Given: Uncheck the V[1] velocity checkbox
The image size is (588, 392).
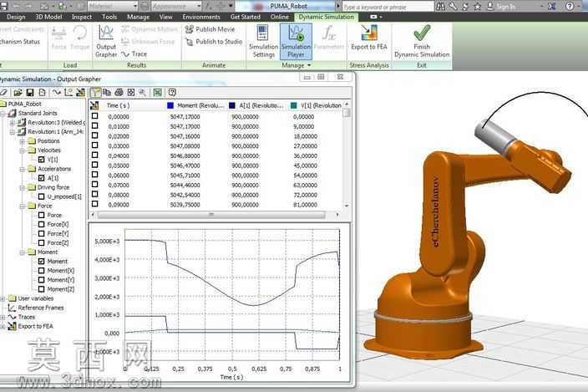Looking at the screenshot, I should click(42, 160).
